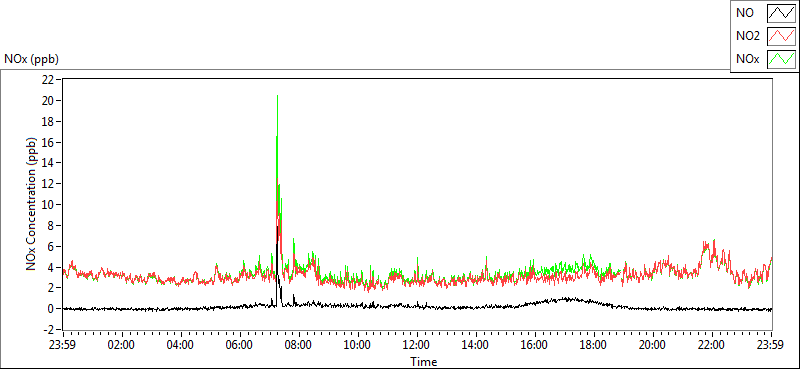Click y-axis value 16
Screen dimensions: 800x369
[48, 142]
